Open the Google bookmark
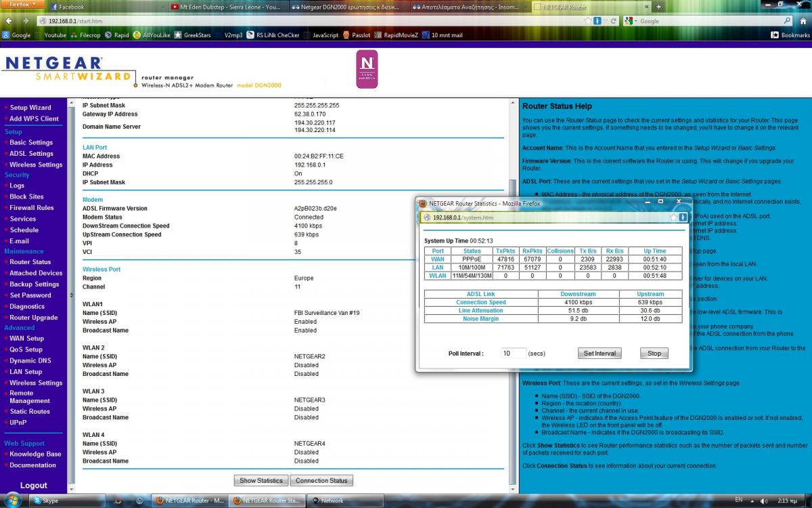 (x=17, y=35)
